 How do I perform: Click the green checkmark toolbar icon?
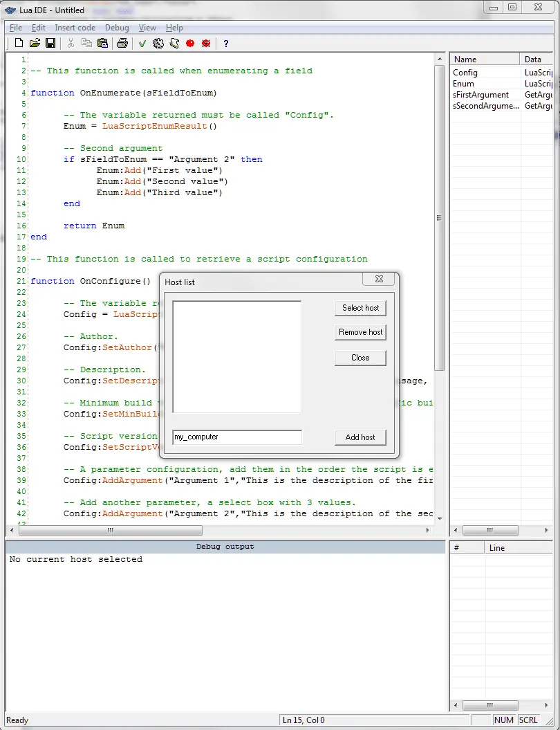tap(142, 44)
